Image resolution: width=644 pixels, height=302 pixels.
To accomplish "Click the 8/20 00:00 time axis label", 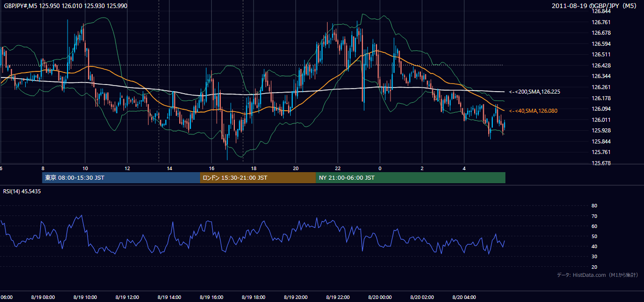I will [x=380, y=297].
